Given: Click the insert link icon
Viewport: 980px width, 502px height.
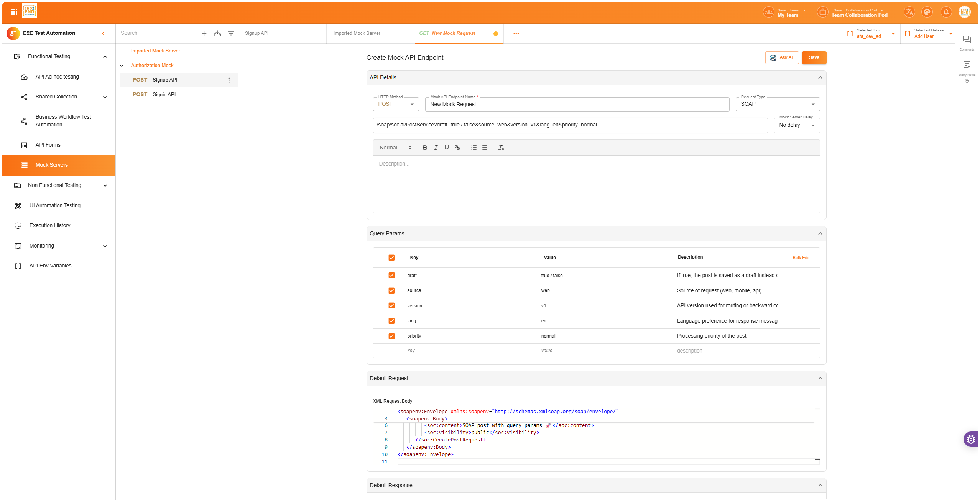Looking at the screenshot, I should (457, 148).
